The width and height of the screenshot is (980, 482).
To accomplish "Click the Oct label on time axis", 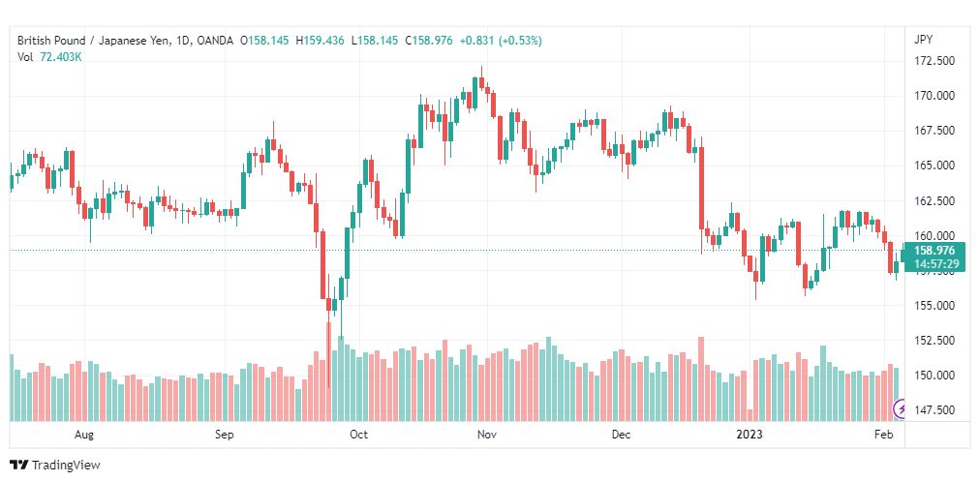I will click(x=358, y=435).
